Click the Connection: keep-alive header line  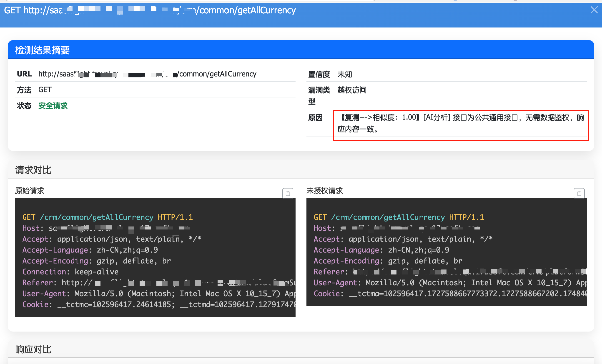pyautogui.click(x=70, y=272)
